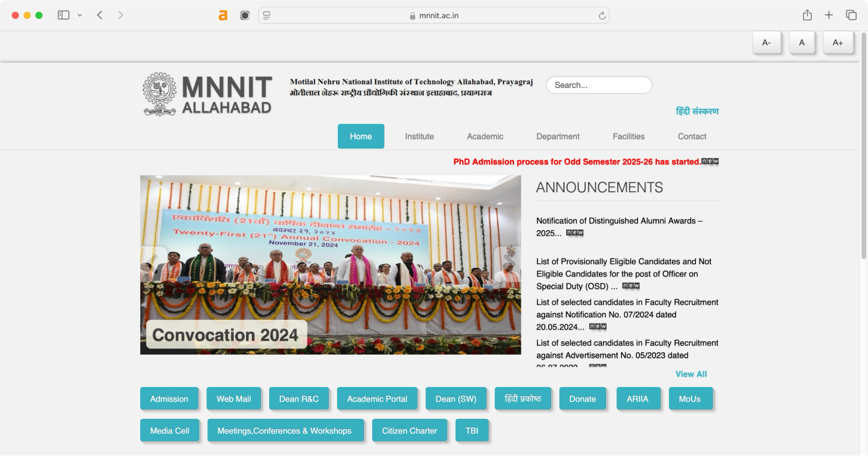The height and width of the screenshot is (456, 868).
Task: Select the Home tab
Action: 361,136
